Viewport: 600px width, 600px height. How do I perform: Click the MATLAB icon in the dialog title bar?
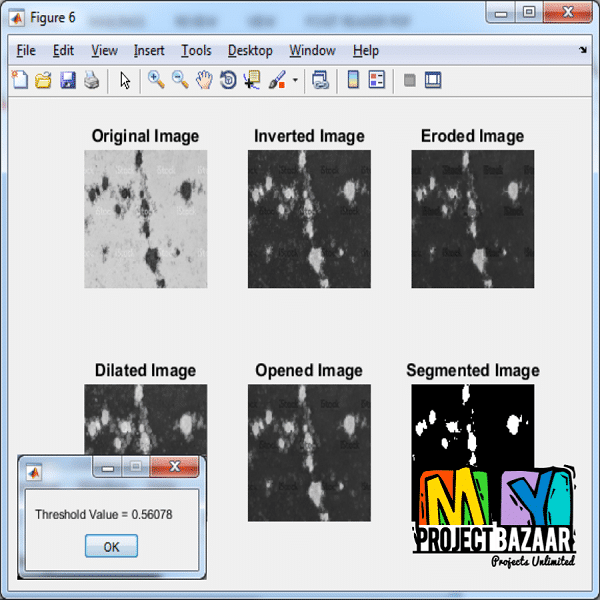pyautogui.click(x=34, y=473)
